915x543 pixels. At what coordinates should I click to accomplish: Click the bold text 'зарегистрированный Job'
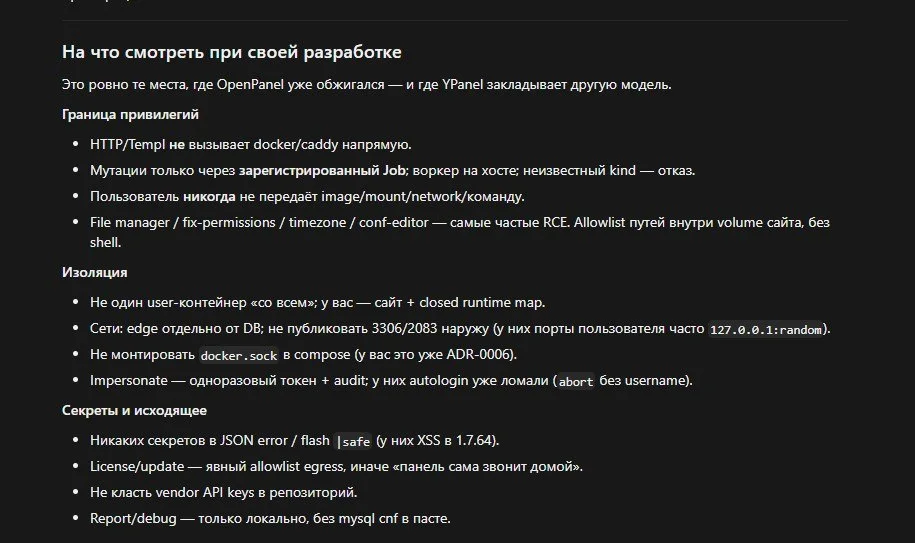tap(322, 170)
